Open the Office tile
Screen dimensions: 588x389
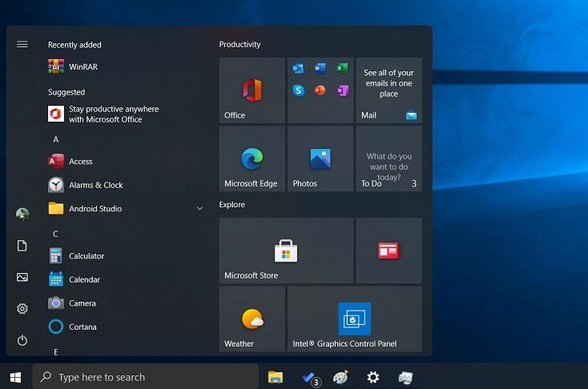[x=252, y=90]
